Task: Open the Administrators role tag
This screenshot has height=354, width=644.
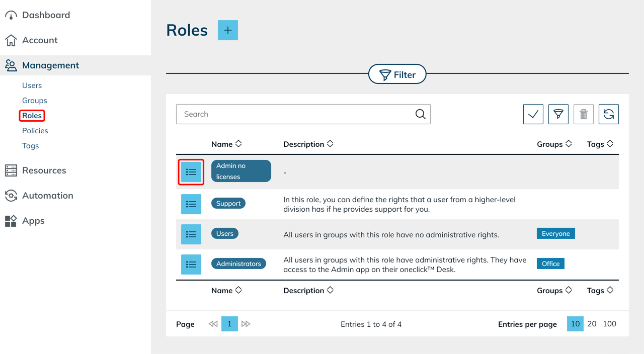Action: point(238,264)
